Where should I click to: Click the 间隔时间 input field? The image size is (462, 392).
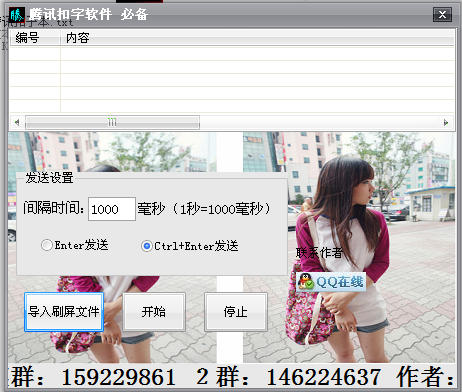(x=112, y=209)
